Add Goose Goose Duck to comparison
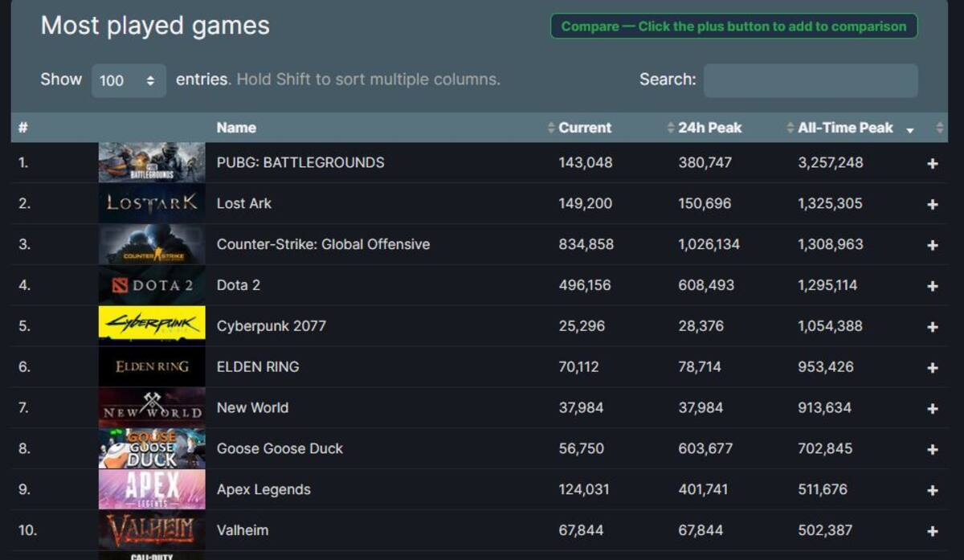 [x=932, y=450]
